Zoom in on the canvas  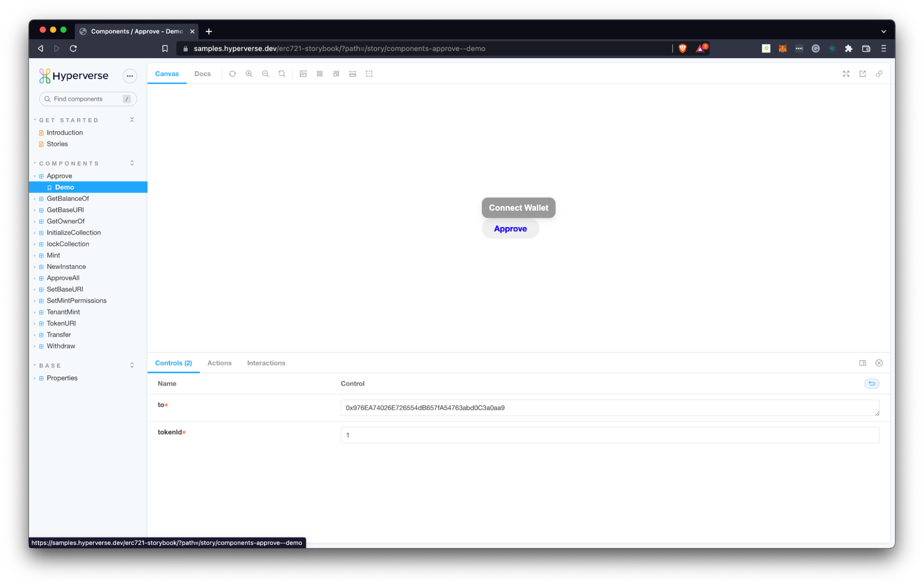[x=249, y=74]
